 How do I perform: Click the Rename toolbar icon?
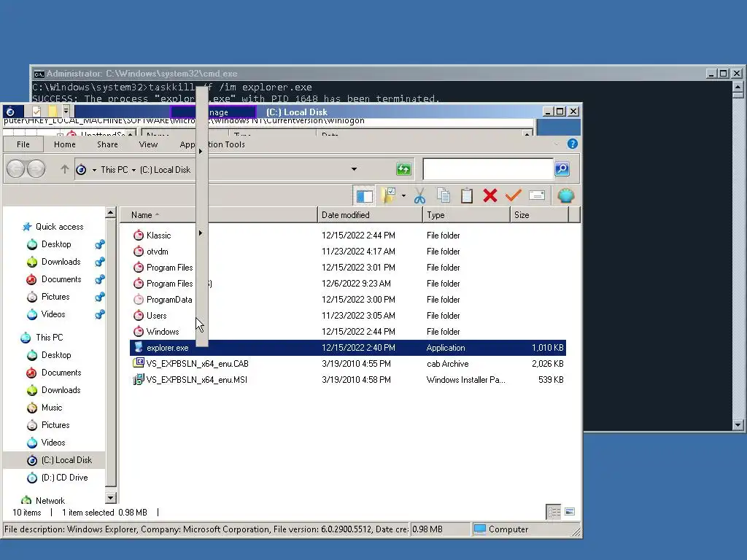click(x=537, y=195)
